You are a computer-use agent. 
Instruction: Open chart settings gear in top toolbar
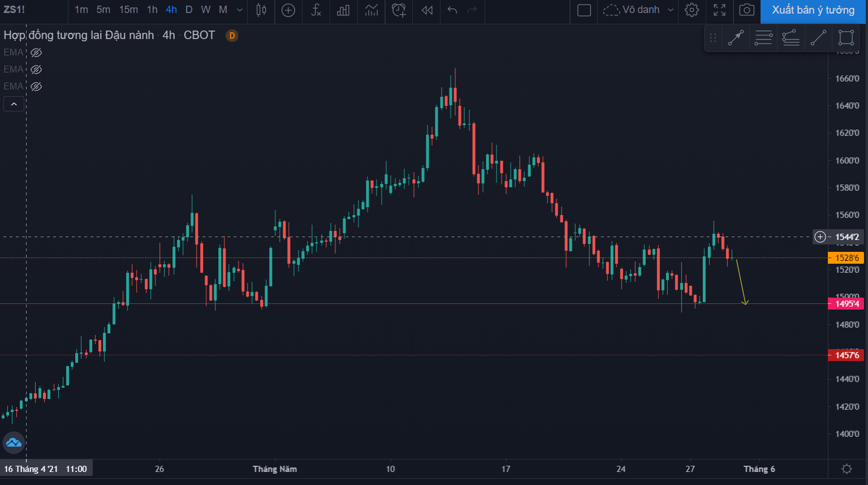692,10
